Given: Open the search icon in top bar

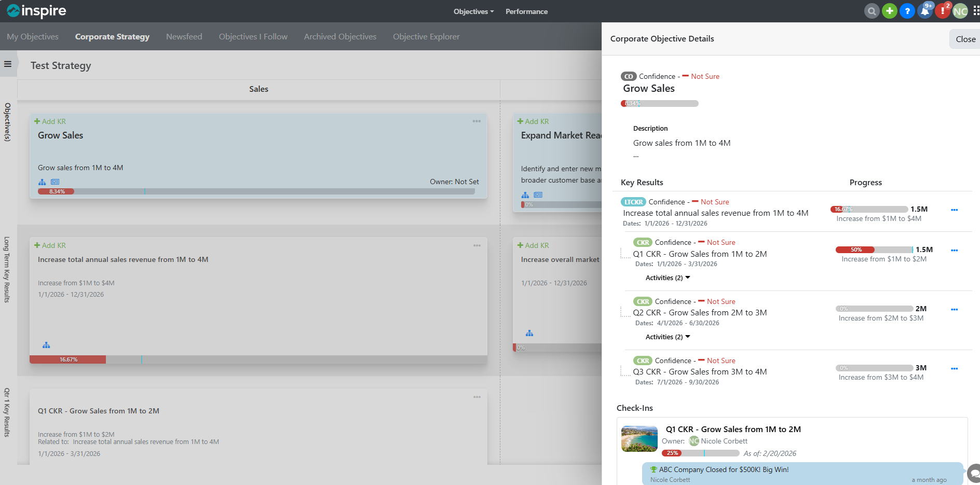Looking at the screenshot, I should [x=872, y=11].
